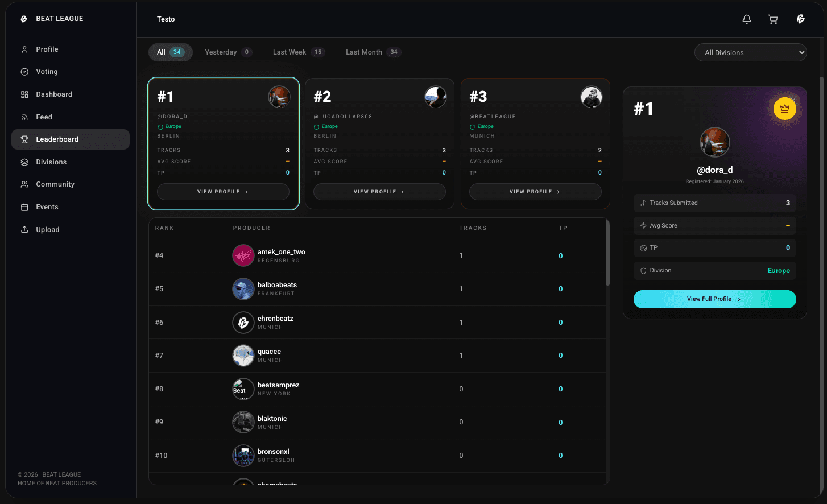Click the Upload icon in the sidebar

(x=24, y=229)
